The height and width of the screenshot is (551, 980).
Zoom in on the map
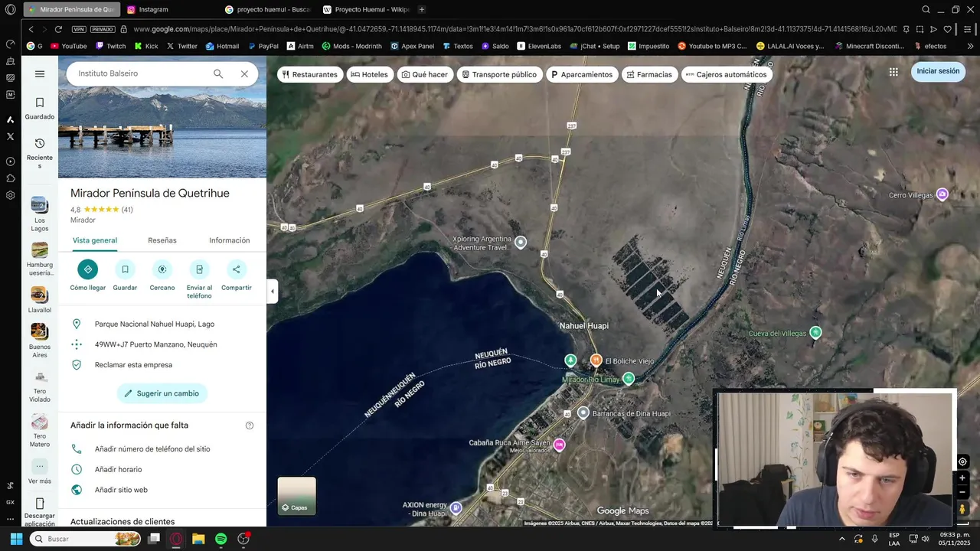[x=962, y=478]
